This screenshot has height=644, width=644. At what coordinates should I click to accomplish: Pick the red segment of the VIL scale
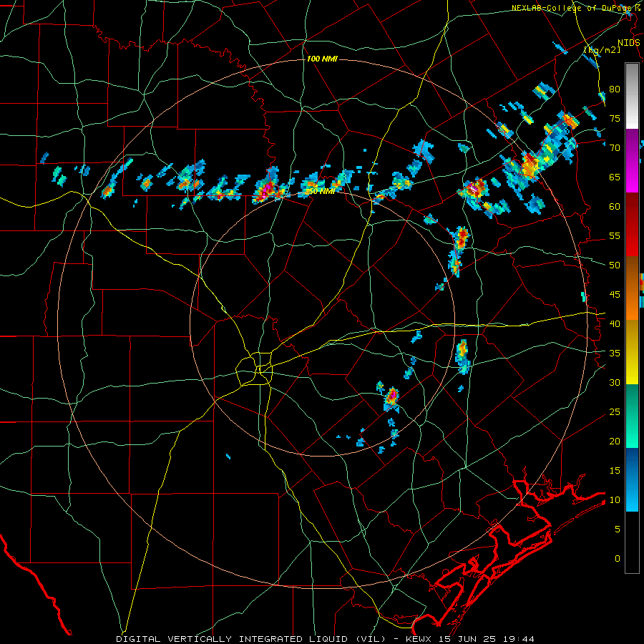[x=632, y=225]
